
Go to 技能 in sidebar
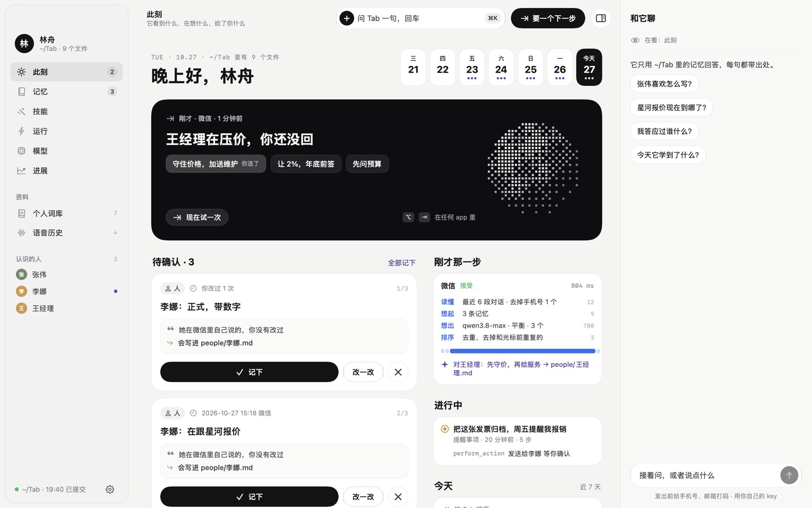(66, 111)
